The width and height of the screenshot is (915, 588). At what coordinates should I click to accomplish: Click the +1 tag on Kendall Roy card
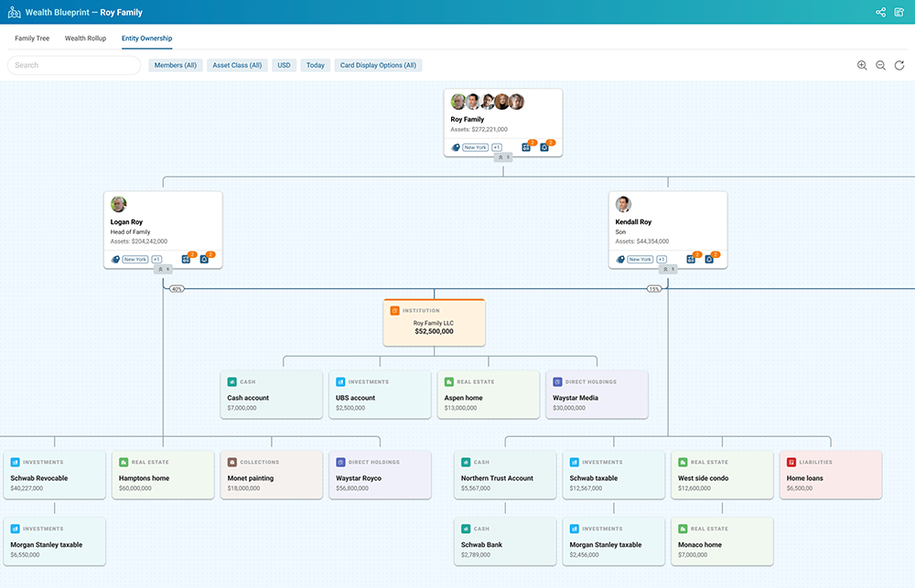[x=662, y=260]
